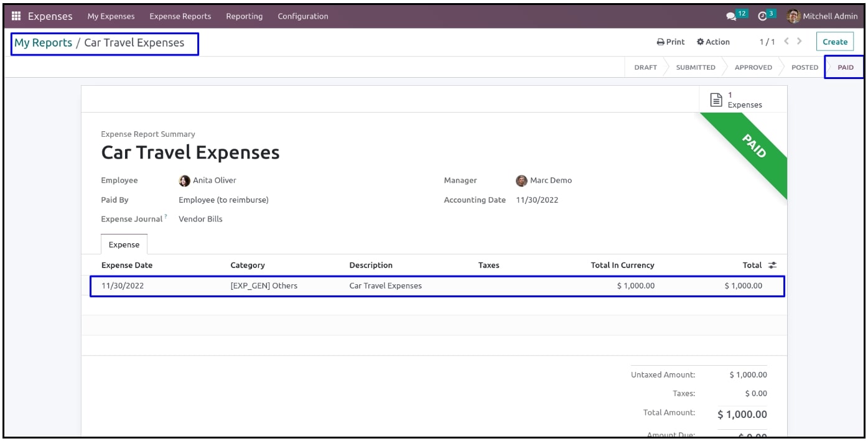Open the My Expenses menu
868x441 pixels.
[x=111, y=16]
